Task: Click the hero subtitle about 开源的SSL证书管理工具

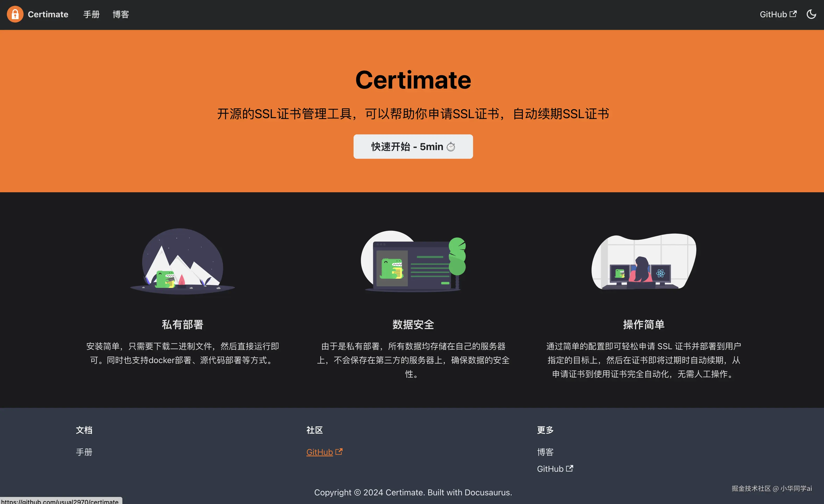Action: pyautogui.click(x=413, y=114)
